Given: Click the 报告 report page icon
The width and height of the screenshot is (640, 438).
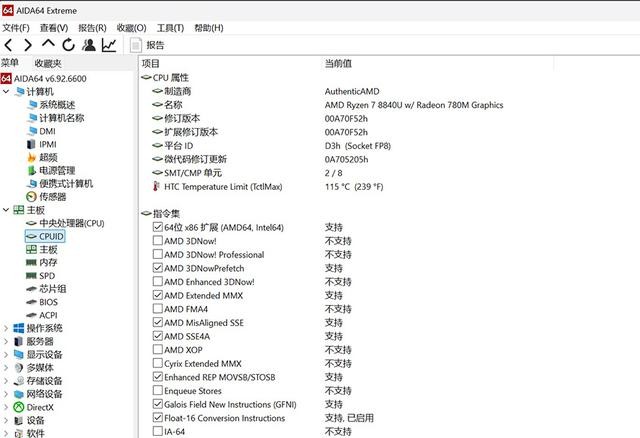Looking at the screenshot, I should tap(136, 45).
